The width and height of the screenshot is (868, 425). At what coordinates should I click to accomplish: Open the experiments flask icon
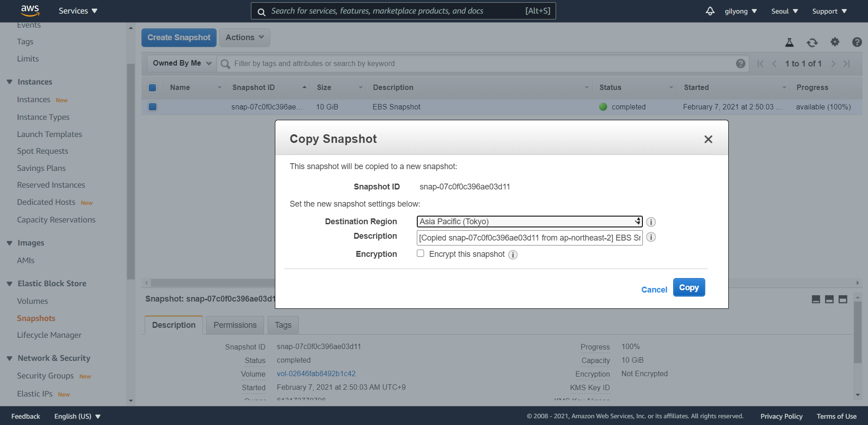pyautogui.click(x=789, y=42)
